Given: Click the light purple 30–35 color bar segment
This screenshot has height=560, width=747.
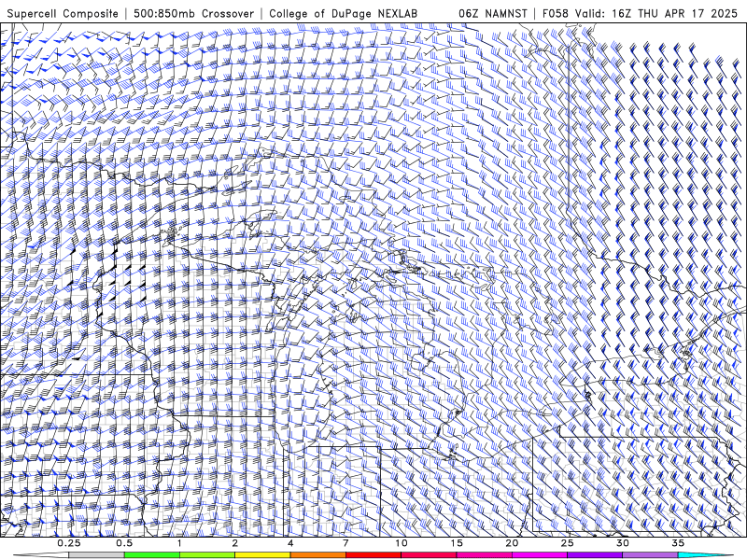Looking at the screenshot, I should [650, 555].
